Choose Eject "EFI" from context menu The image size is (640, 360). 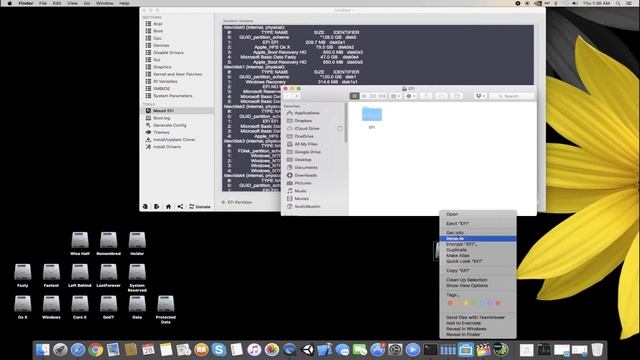point(478,224)
